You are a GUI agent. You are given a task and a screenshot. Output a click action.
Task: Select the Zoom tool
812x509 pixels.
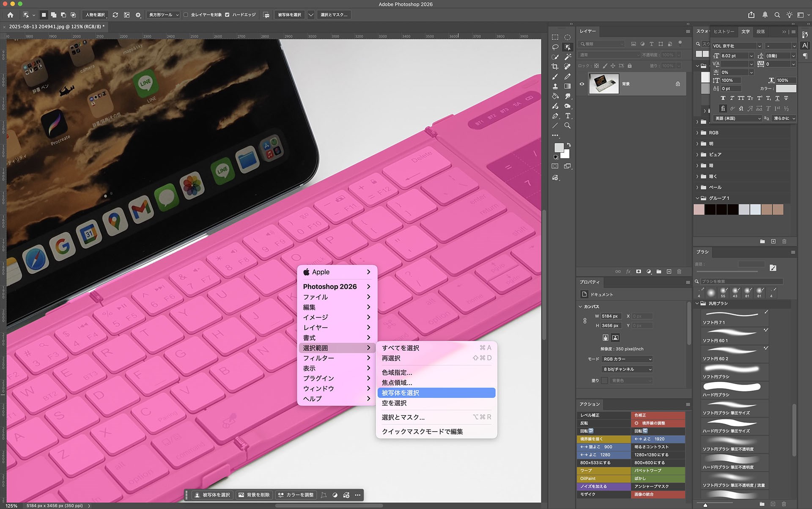pos(568,124)
